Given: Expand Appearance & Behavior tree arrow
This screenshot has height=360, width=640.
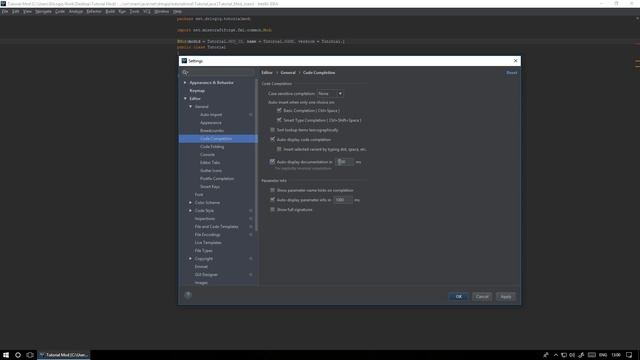Looking at the screenshot, I should tap(185, 83).
